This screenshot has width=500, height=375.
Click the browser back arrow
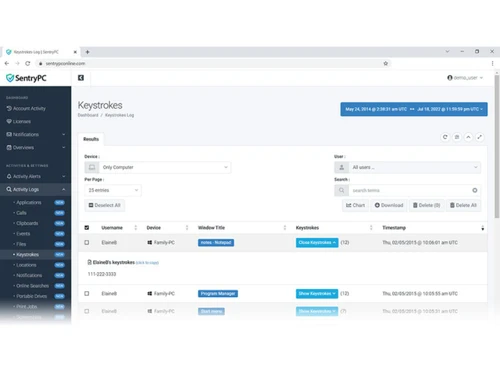pos(7,63)
